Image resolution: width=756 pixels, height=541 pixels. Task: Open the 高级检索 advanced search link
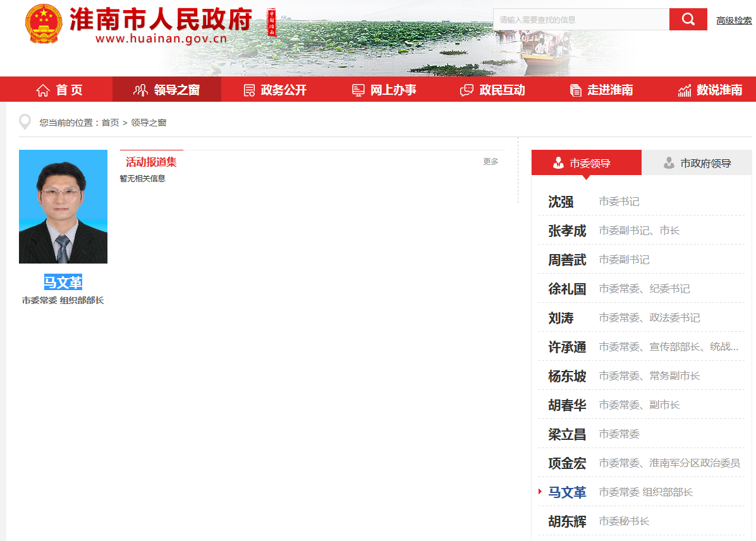click(x=734, y=20)
